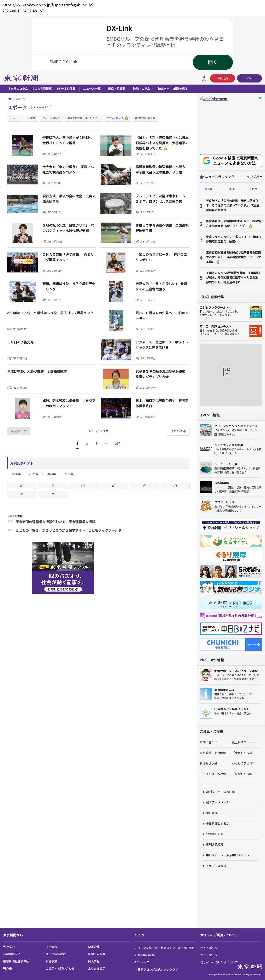This screenshot has width=265, height=980.
Task: Click the search magnifier icon
Action: pos(204,78)
